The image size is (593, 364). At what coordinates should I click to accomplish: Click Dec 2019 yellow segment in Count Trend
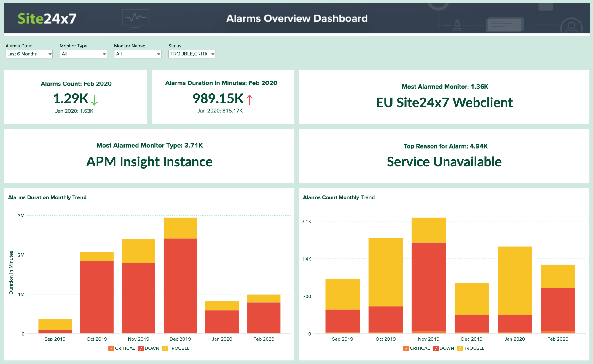472,299
